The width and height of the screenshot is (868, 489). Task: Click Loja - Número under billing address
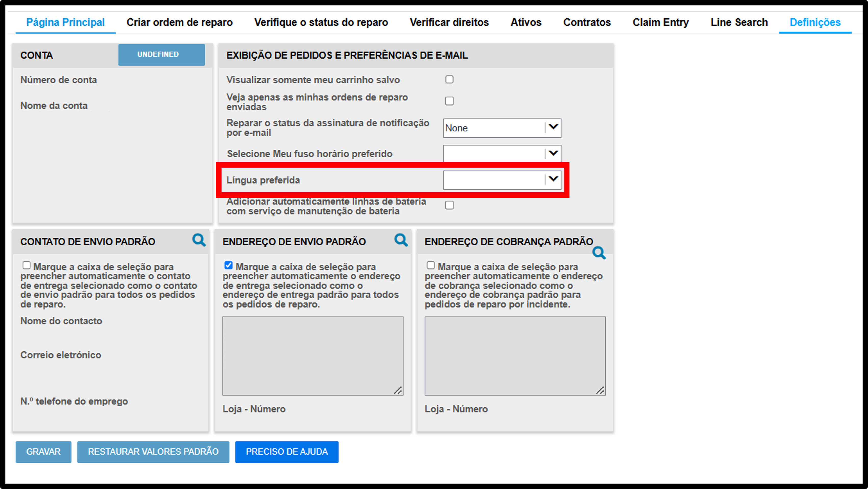[x=456, y=409]
